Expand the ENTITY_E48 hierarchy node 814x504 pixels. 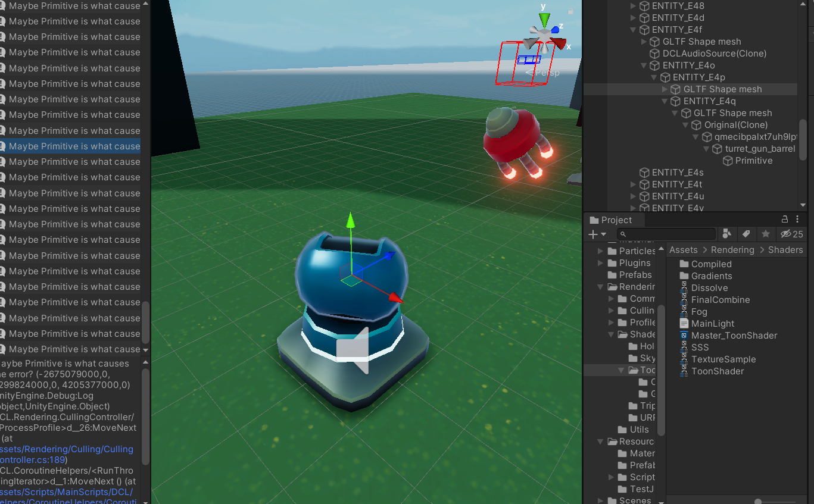pyautogui.click(x=633, y=6)
